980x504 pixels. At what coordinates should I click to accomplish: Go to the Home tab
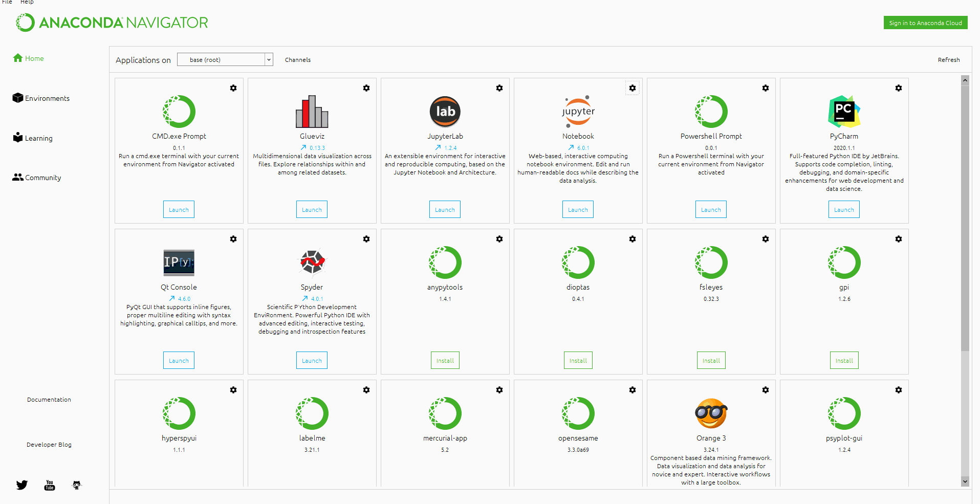29,58
